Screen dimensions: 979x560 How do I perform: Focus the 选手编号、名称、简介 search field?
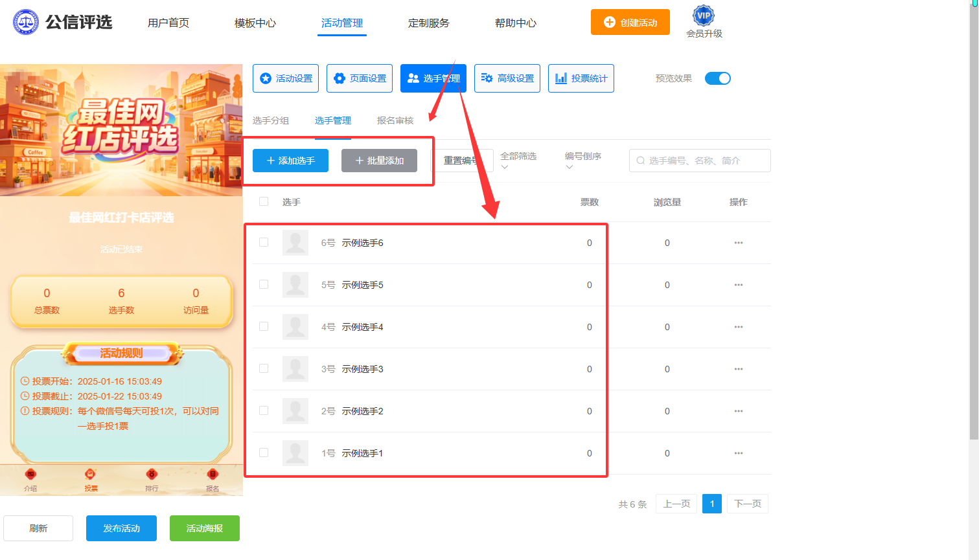pyautogui.click(x=700, y=161)
